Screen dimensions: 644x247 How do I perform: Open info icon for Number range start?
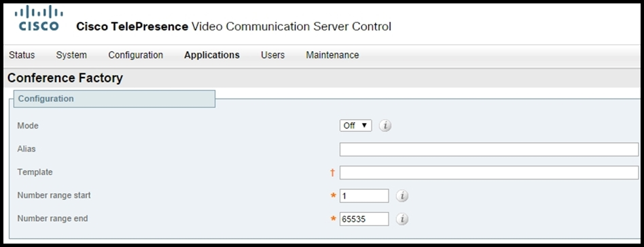(402, 196)
